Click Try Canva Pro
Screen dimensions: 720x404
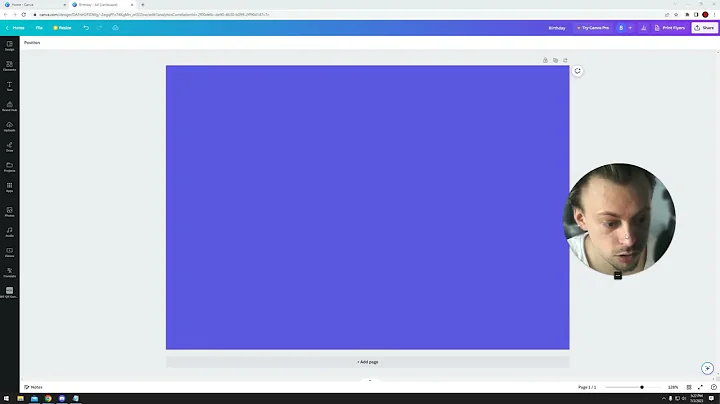click(x=593, y=28)
